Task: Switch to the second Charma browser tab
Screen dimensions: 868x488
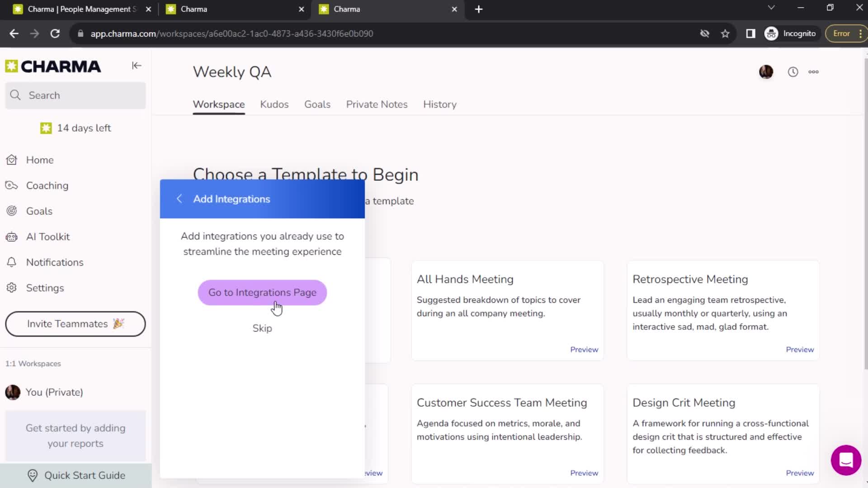Action: (234, 9)
